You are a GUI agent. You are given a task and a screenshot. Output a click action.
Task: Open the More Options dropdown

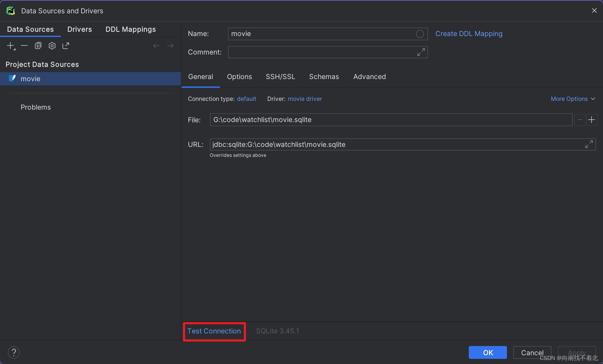point(573,99)
